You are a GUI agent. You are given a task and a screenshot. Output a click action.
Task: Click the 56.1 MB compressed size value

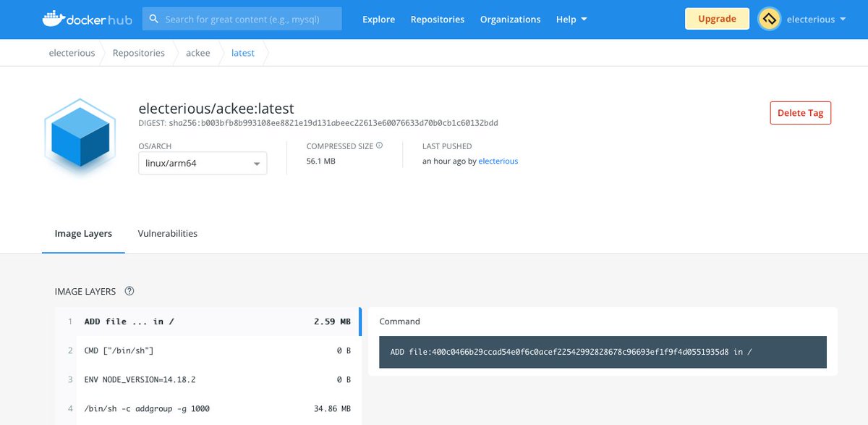pyautogui.click(x=320, y=161)
